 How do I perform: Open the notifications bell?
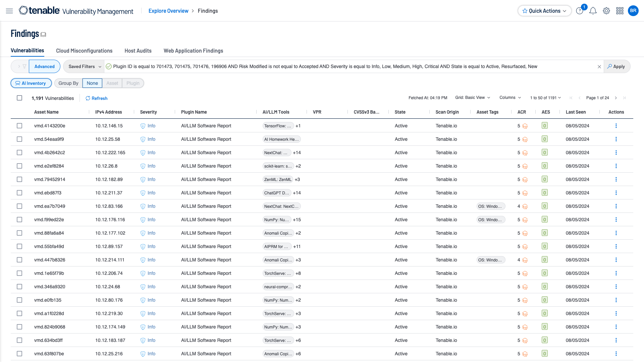593,11
